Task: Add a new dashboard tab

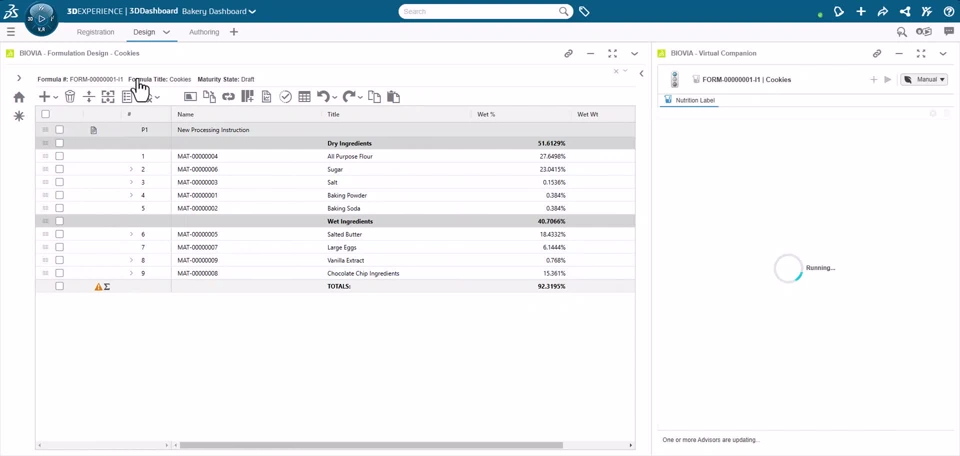Action: (x=234, y=32)
